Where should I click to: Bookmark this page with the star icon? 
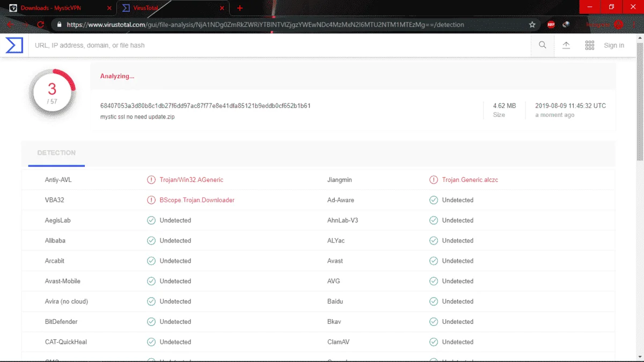tap(532, 25)
